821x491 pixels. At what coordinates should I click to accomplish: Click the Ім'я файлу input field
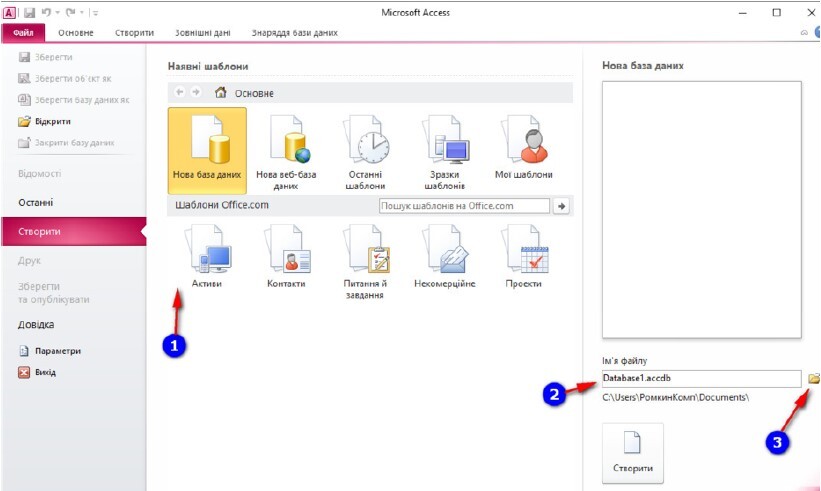point(702,378)
